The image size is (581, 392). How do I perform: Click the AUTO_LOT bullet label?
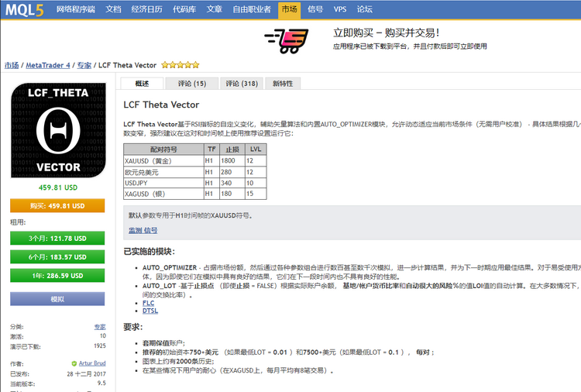160,286
